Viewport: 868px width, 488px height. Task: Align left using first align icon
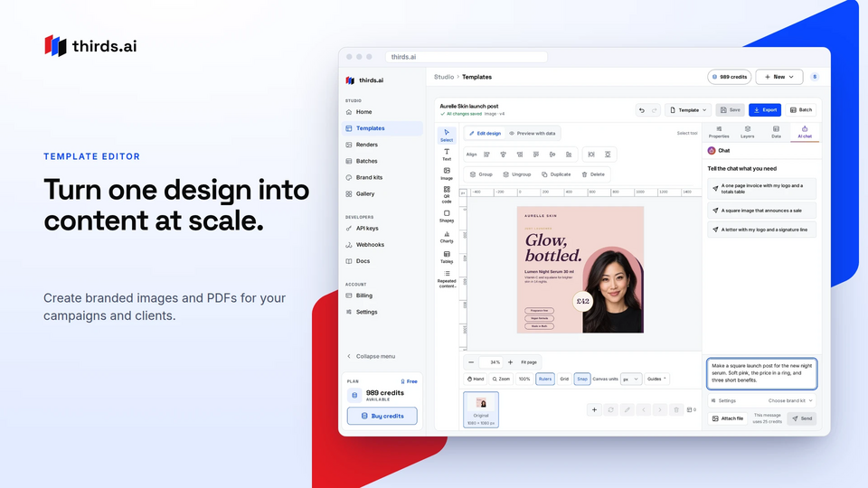486,155
